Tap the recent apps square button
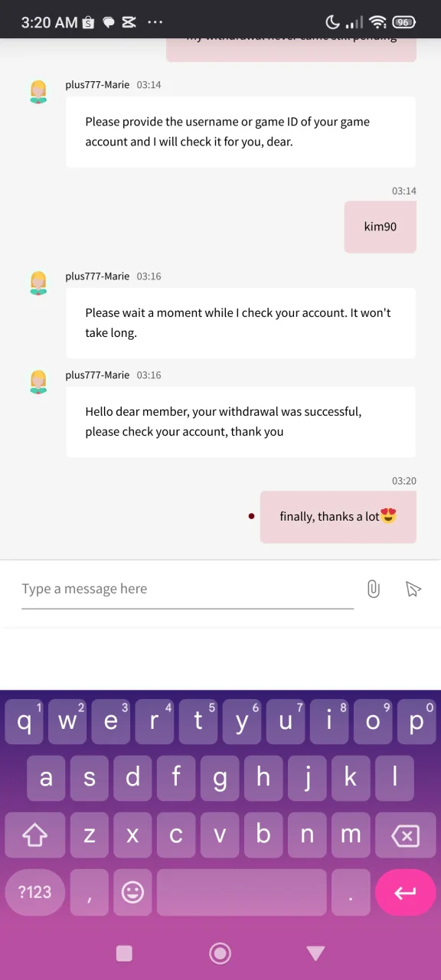 click(124, 952)
